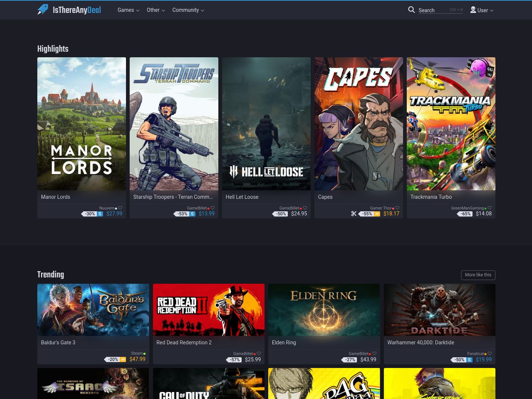Screen dimensions: 532x399
Task: Open the Games dropdown menu
Action: (129, 10)
